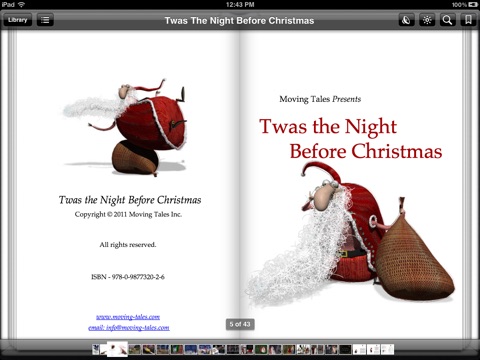Open the magnifying glass search
The image size is (480, 360).
(447, 20)
